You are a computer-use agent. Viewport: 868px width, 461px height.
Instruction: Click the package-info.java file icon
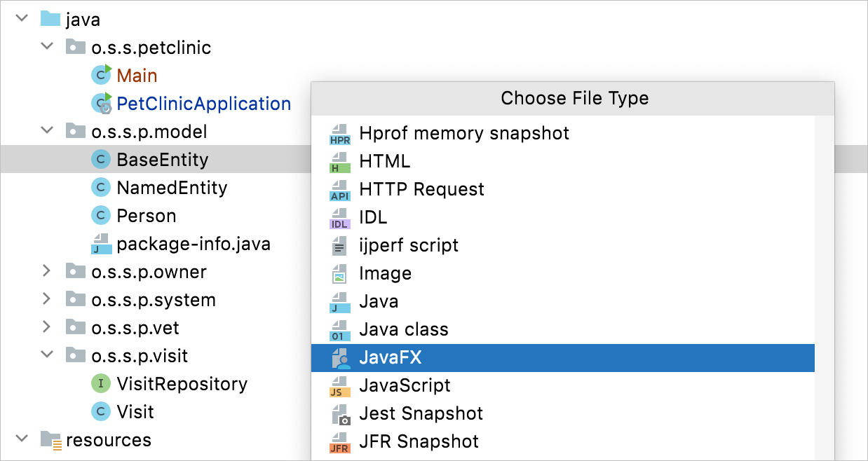[102, 244]
